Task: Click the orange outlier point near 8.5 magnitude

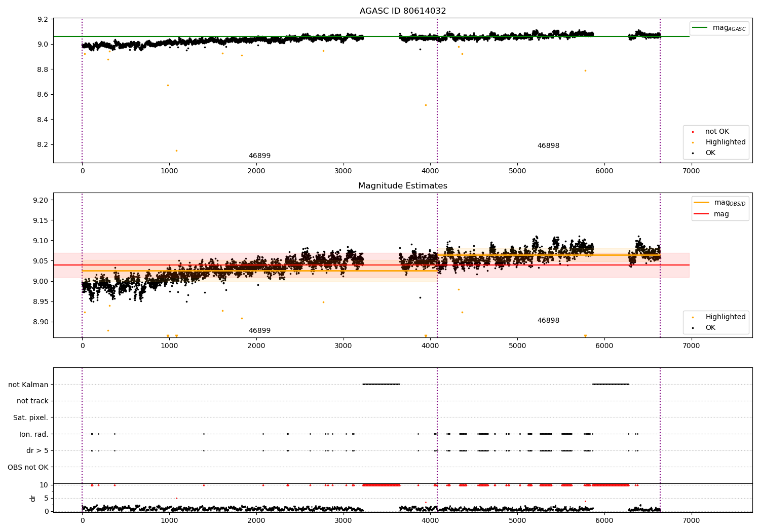Action: (x=426, y=105)
